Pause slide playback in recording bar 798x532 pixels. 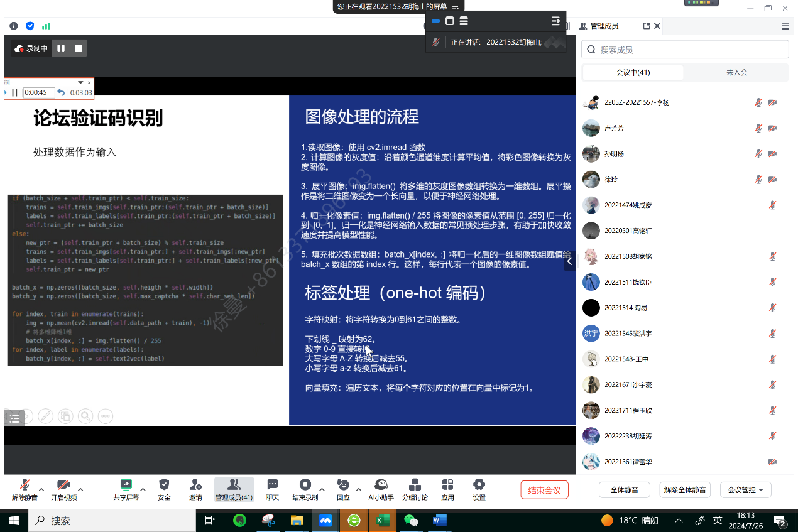pyautogui.click(x=15, y=92)
